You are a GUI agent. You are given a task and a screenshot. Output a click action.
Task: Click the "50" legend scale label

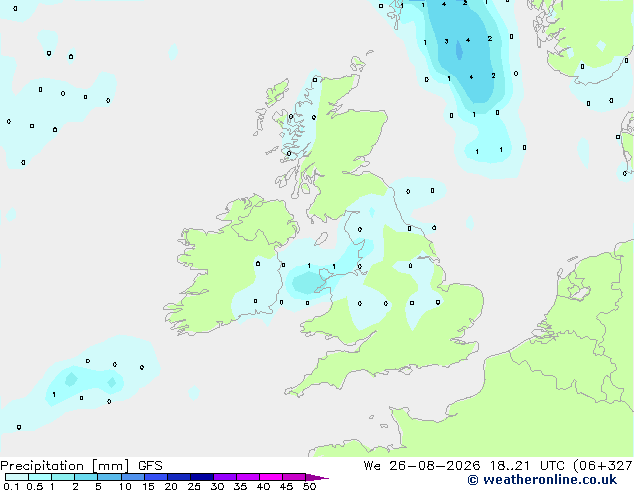click(x=309, y=486)
